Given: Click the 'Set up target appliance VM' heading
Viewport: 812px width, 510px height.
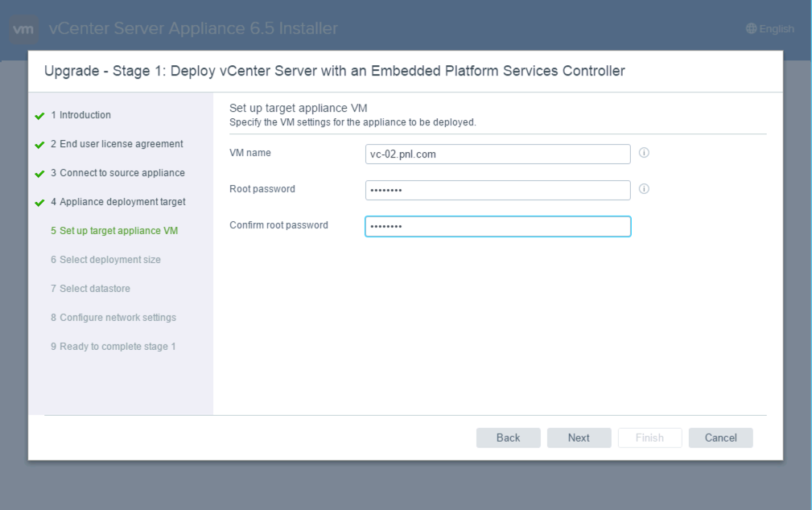Looking at the screenshot, I should [299, 109].
